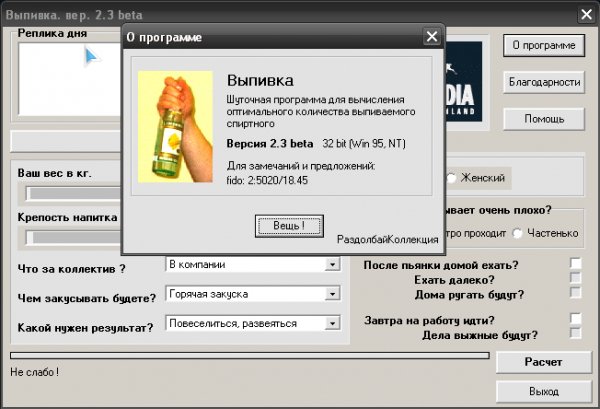Screen dimensions: 600x409
Task: Click the dark logo banner behind dialog
Action: click(x=463, y=81)
